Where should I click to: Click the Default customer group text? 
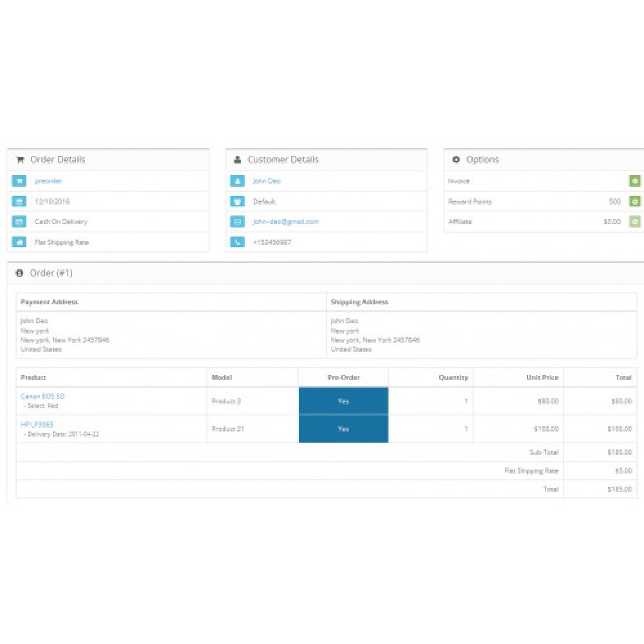(x=265, y=201)
